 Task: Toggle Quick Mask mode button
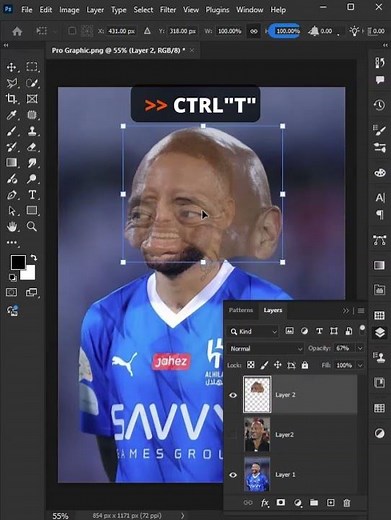pyautogui.click(x=12, y=292)
